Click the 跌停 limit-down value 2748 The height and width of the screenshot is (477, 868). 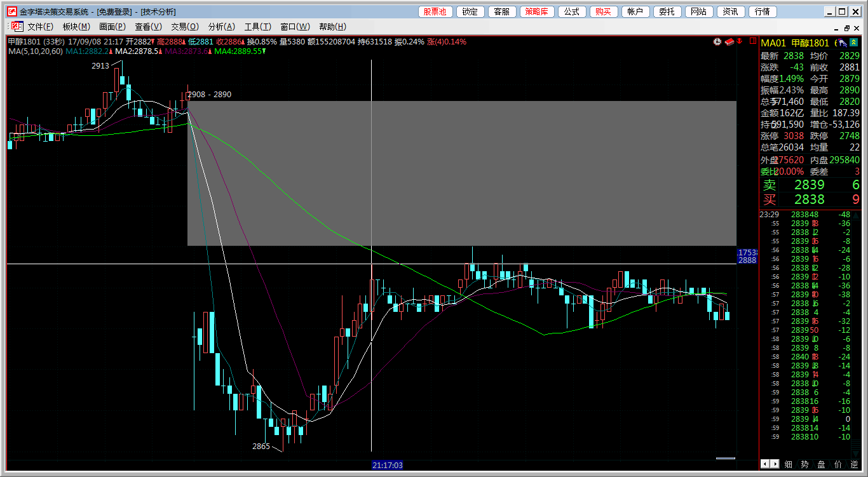pos(850,135)
